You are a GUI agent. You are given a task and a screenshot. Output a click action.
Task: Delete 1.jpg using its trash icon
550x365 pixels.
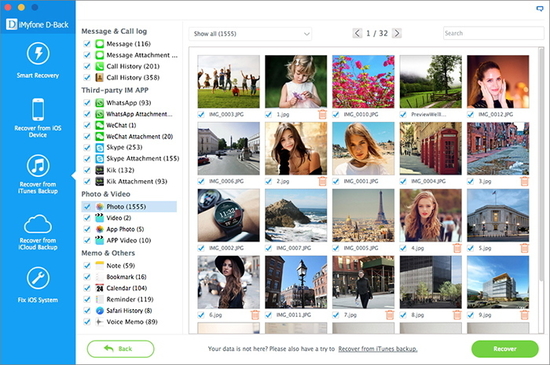322,114
